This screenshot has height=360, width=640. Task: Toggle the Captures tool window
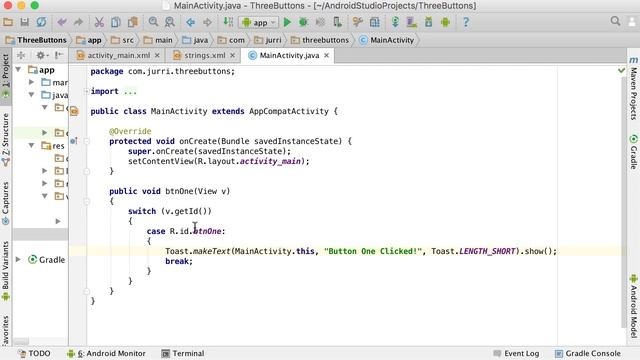[x=6, y=203]
